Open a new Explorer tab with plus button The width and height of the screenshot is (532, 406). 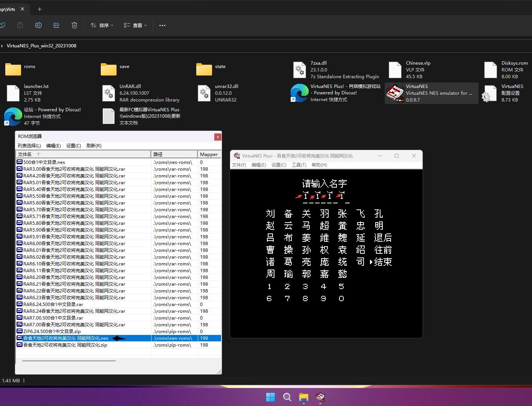click(x=39, y=9)
